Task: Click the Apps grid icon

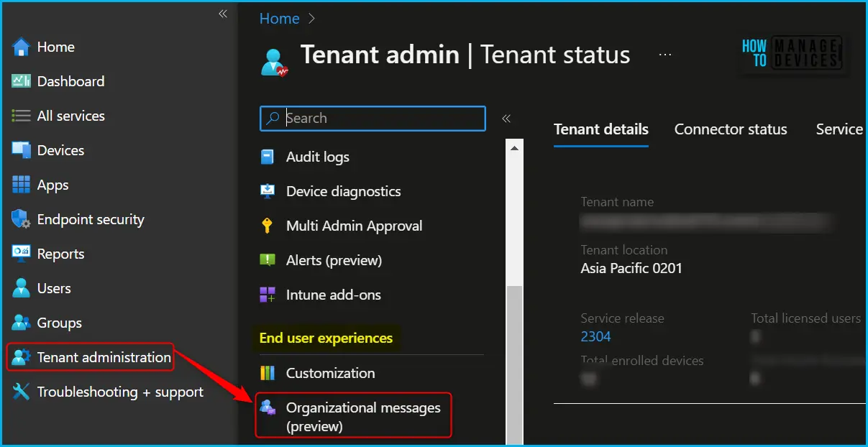Action: tap(21, 185)
